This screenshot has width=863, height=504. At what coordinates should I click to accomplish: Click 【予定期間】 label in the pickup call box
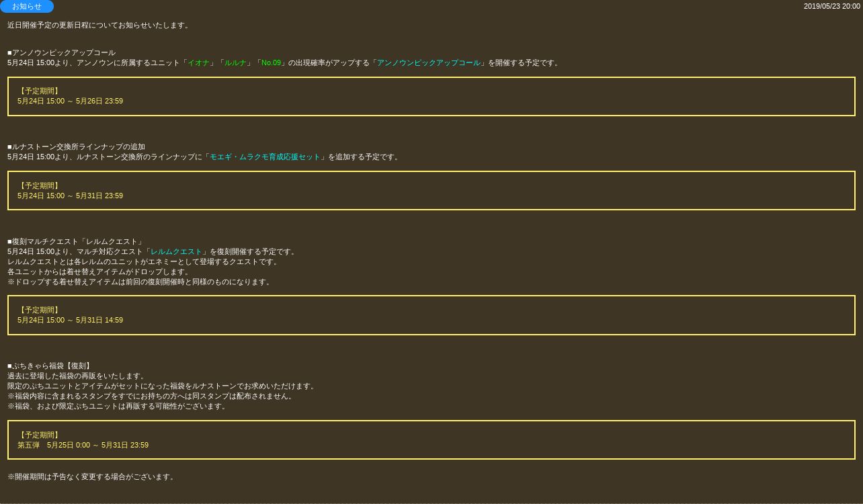(40, 91)
